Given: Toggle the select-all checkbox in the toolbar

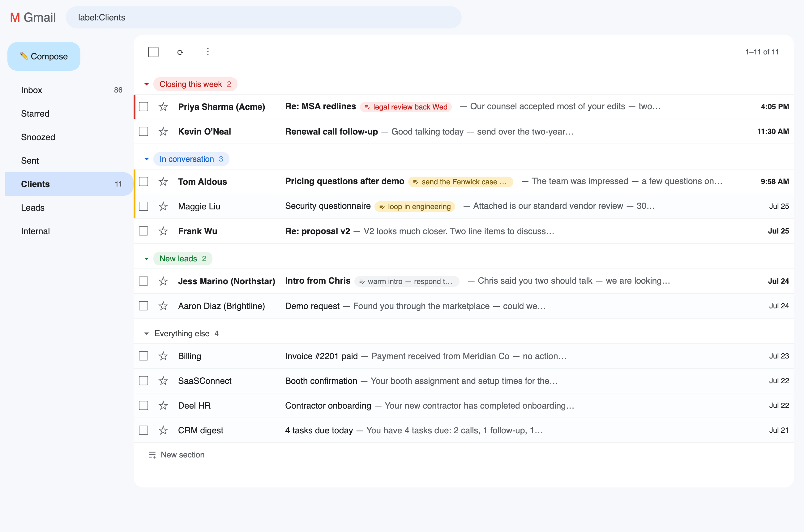Looking at the screenshot, I should 153,52.
